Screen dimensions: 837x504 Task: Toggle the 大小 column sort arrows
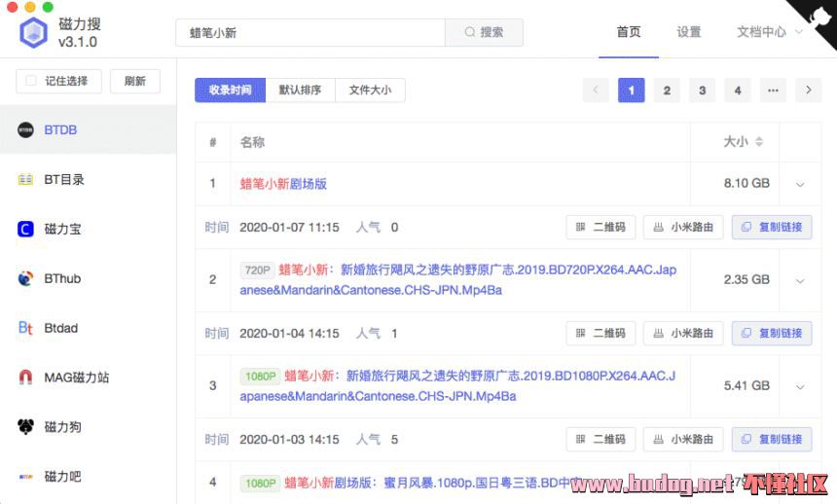click(x=759, y=142)
